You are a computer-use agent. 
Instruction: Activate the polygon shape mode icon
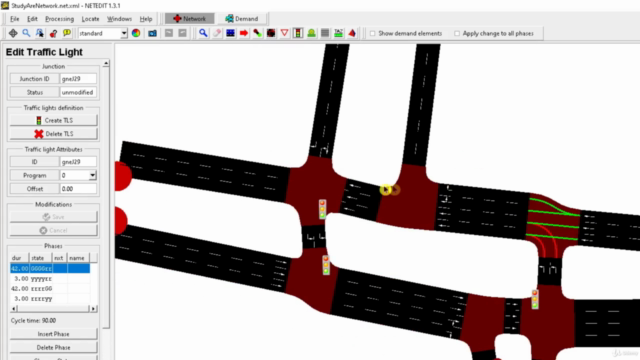click(x=352, y=33)
